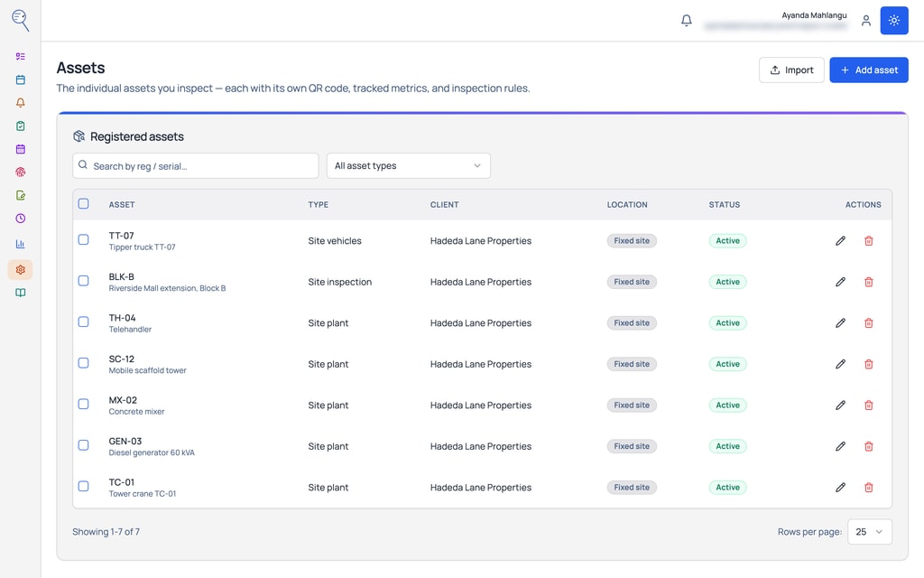This screenshot has height=578, width=924.
Task: Delete asset GEN-03 with the trash icon
Action: [869, 446]
